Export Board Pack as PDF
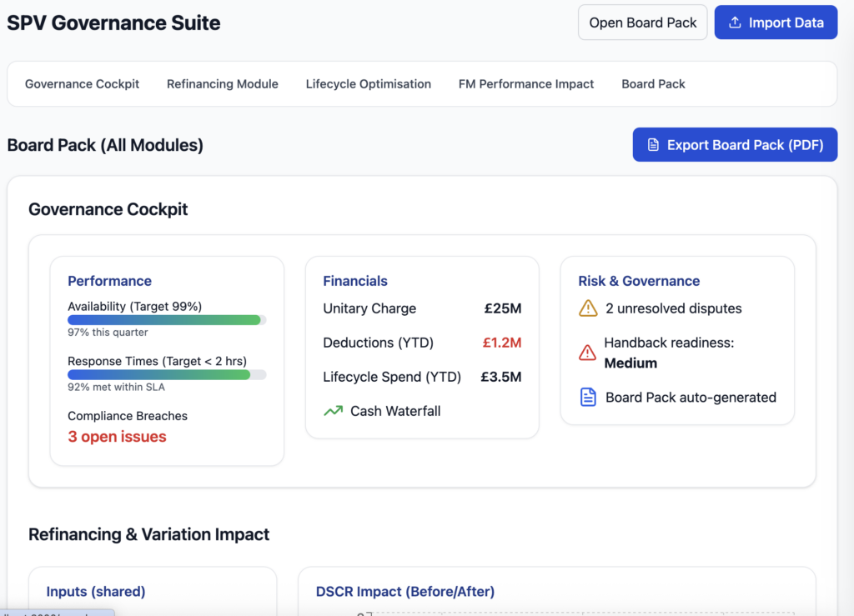 [x=735, y=145]
